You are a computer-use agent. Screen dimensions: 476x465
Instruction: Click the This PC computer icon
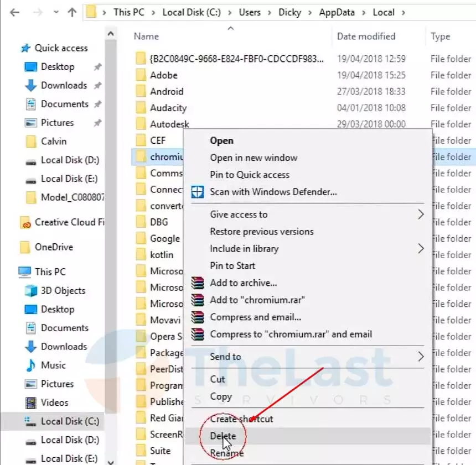[24, 272]
